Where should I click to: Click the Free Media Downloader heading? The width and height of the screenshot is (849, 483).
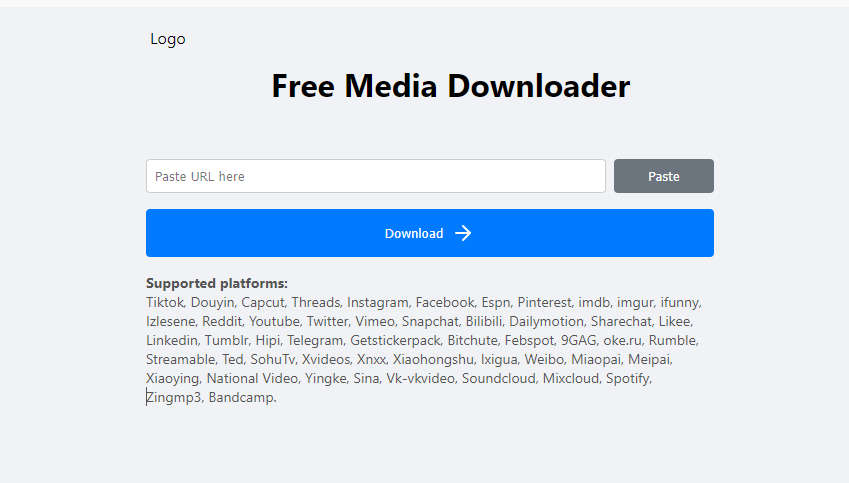click(450, 86)
